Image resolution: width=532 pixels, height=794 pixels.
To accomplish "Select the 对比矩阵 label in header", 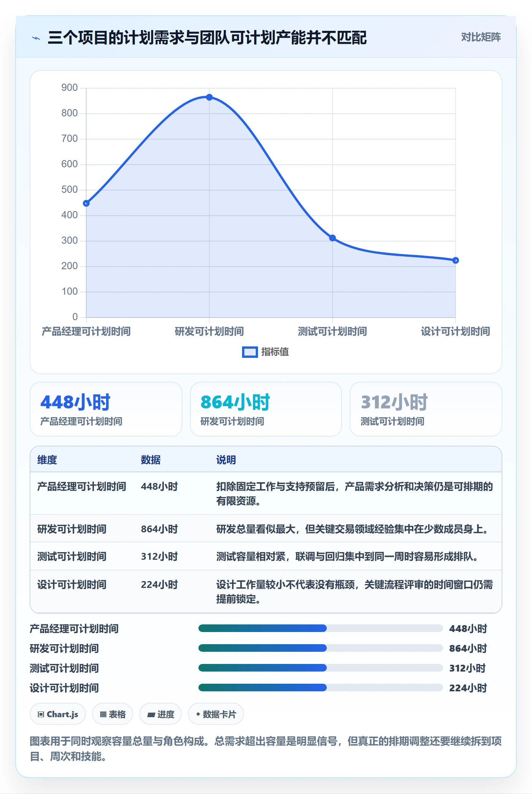I will click(x=481, y=37).
